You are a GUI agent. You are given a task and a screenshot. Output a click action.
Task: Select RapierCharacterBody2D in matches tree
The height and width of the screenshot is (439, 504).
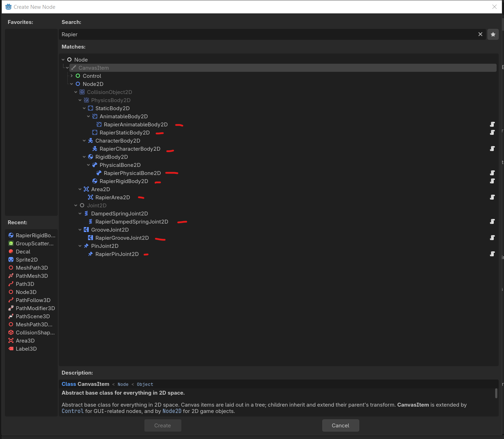click(130, 149)
